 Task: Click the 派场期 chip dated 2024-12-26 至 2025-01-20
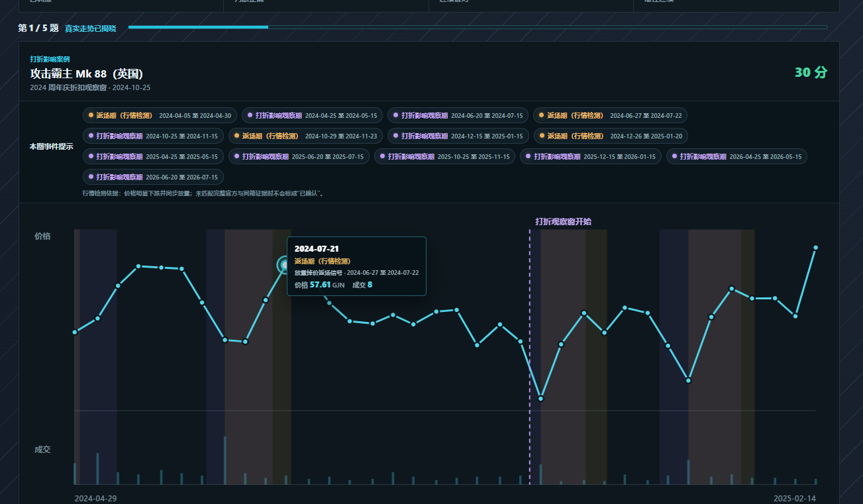coord(611,136)
